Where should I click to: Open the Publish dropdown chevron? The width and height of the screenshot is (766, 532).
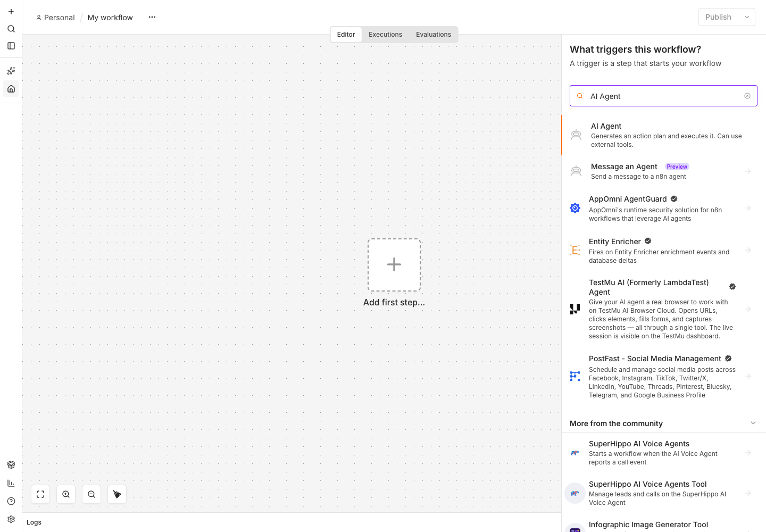(x=747, y=17)
